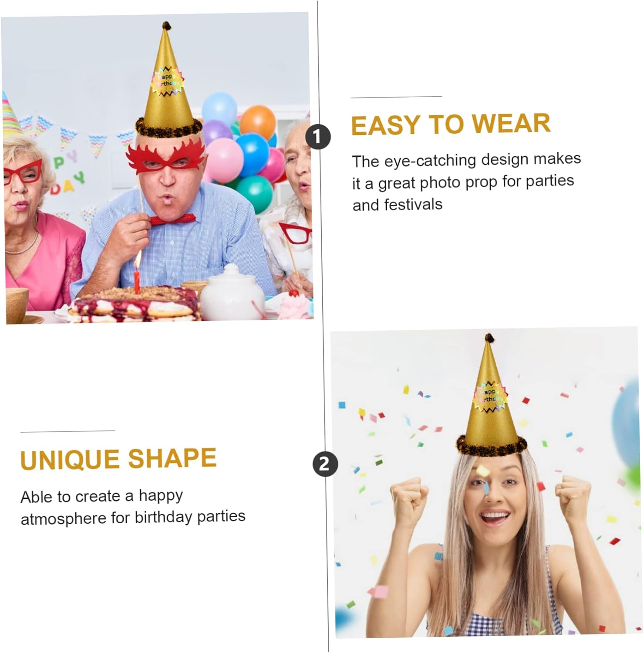The image size is (644, 653).
Task: Click the red bow tie prop
Action: [173, 219]
